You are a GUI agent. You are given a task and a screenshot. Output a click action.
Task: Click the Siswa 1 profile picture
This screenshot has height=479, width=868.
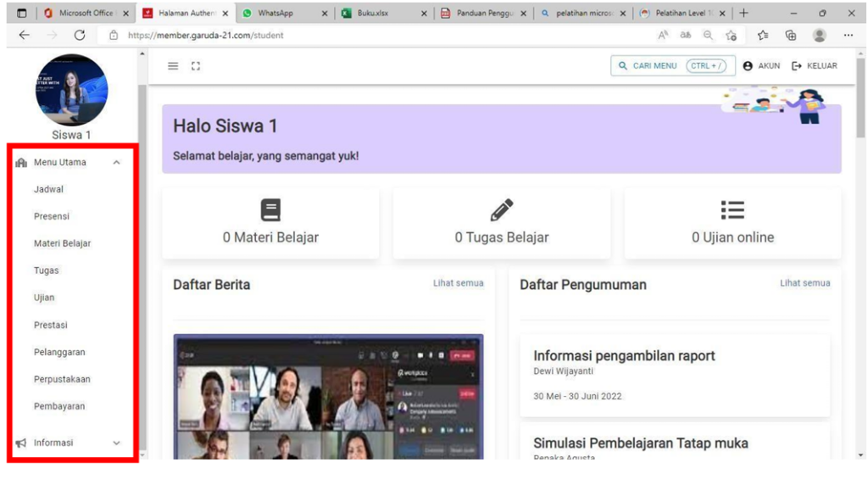click(x=71, y=90)
